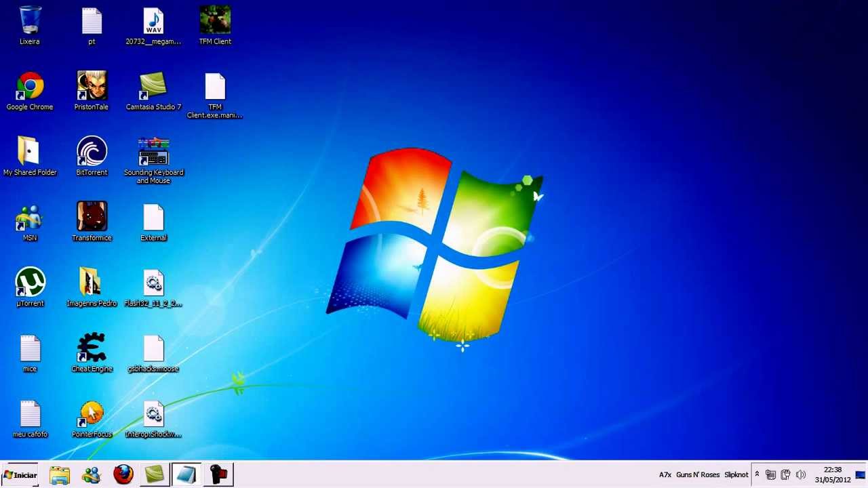Open Windows Live Messenger in the taskbar
This screenshot has width=868, height=488.
[92, 474]
